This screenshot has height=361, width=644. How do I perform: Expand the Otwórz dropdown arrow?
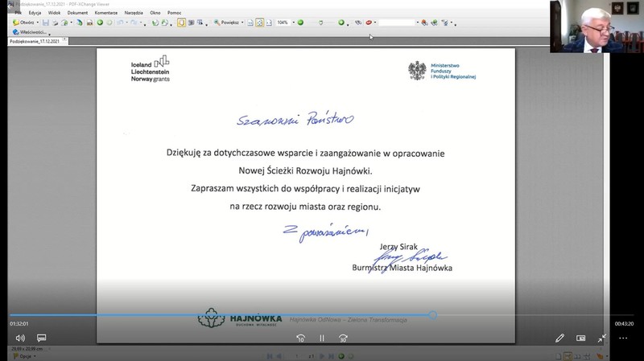point(38,23)
